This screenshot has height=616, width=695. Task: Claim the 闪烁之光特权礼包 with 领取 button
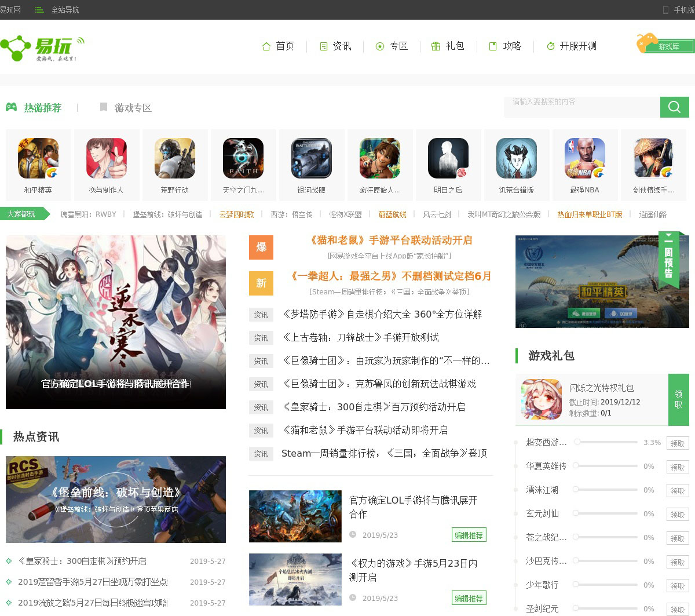click(x=678, y=399)
